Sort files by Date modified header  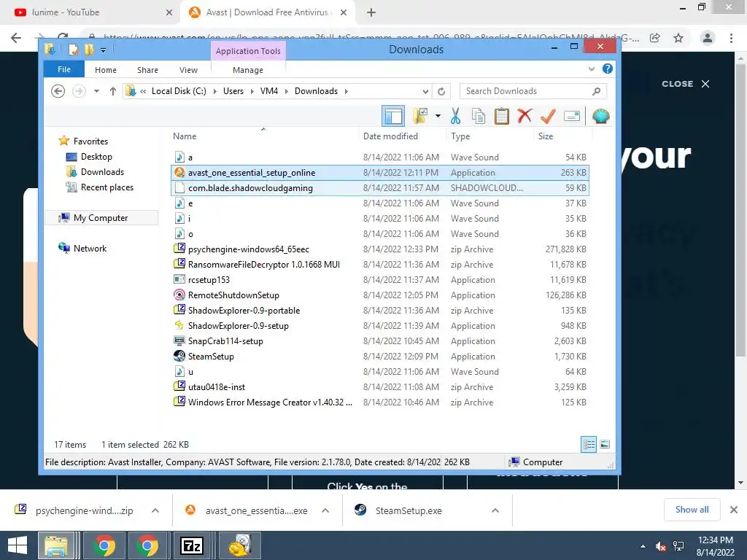(x=402, y=136)
